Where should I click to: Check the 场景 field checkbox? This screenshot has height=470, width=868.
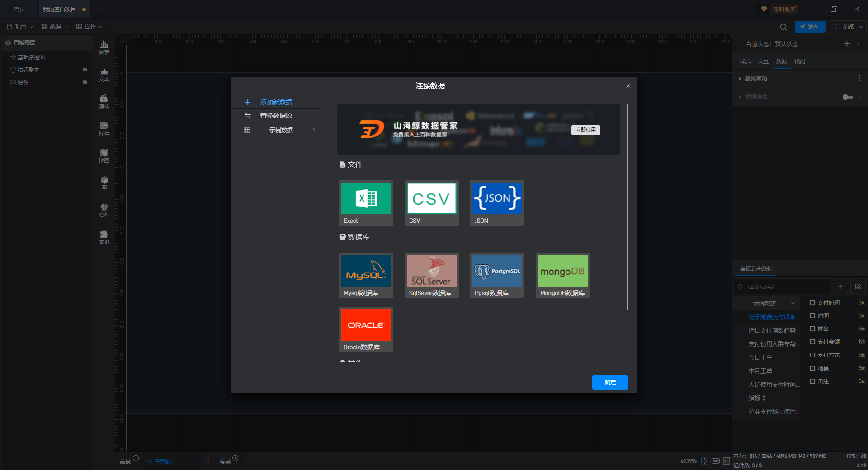[x=812, y=368]
